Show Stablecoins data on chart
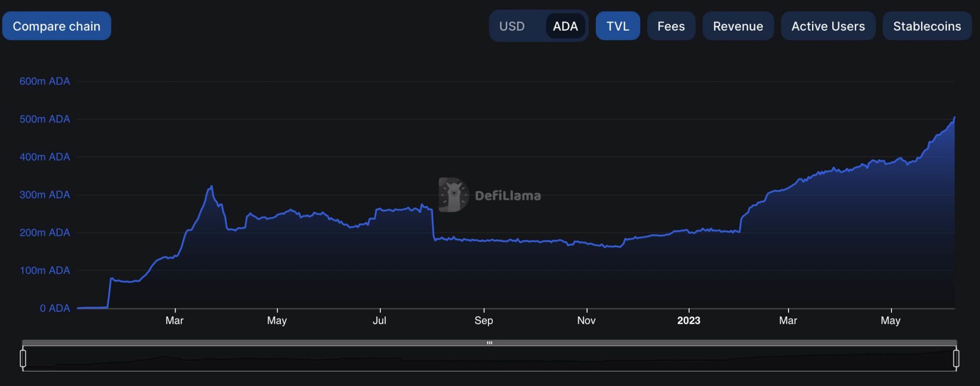Screen dimensions: 980x386 (x=927, y=26)
